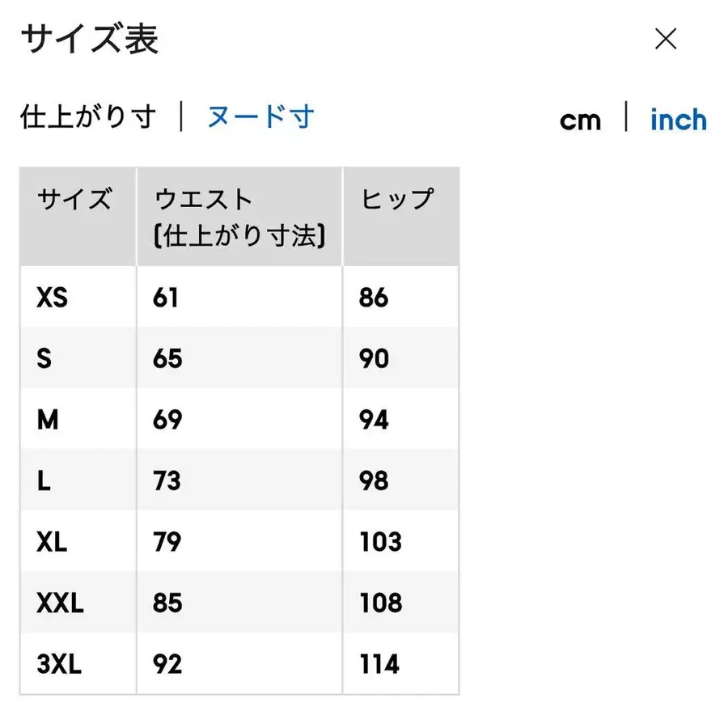Select the S size row label
This screenshot has height=728, width=728.
pos(46,358)
